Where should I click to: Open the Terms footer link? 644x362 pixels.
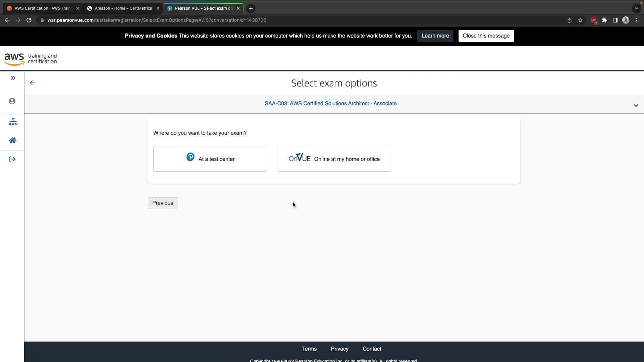click(309, 349)
